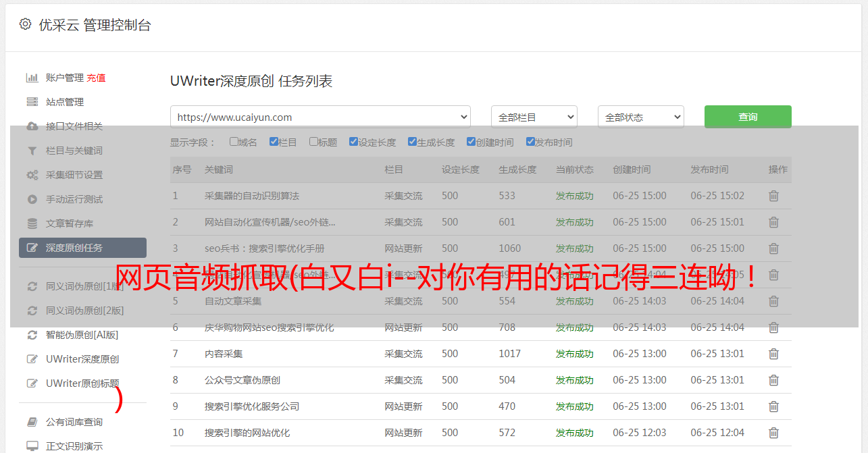Click the red 充值 link

[96, 78]
